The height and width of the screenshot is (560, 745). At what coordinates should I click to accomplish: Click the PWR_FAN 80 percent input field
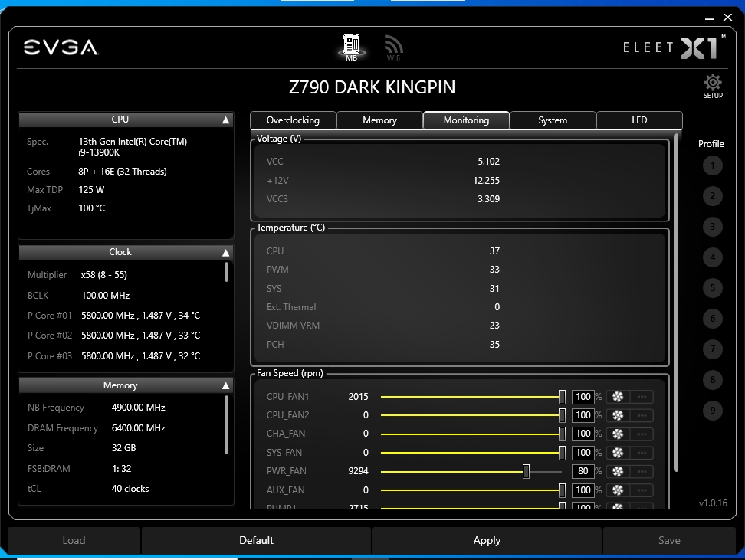[x=583, y=471]
